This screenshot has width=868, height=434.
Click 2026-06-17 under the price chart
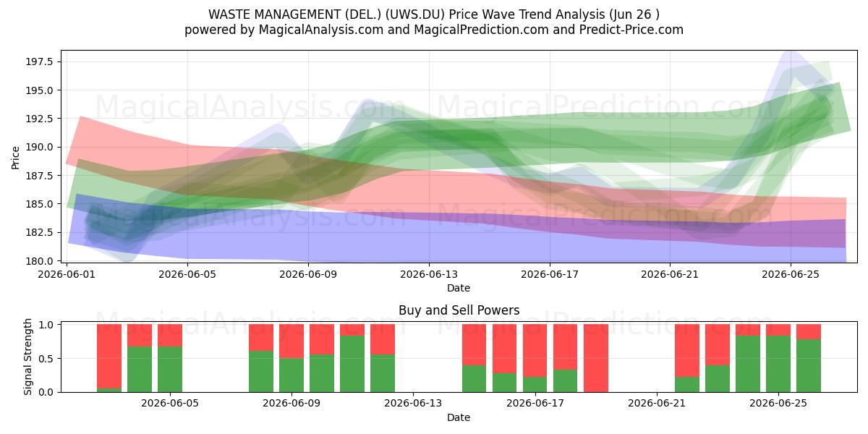pyautogui.click(x=549, y=275)
